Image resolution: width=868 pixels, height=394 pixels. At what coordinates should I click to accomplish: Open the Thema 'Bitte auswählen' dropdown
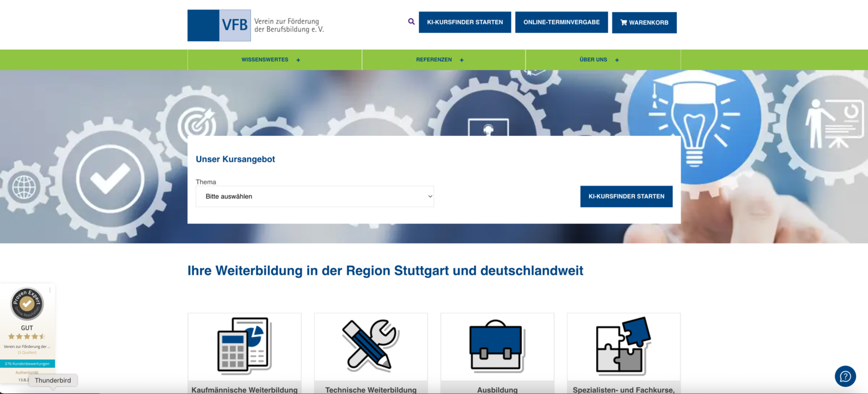tap(314, 196)
